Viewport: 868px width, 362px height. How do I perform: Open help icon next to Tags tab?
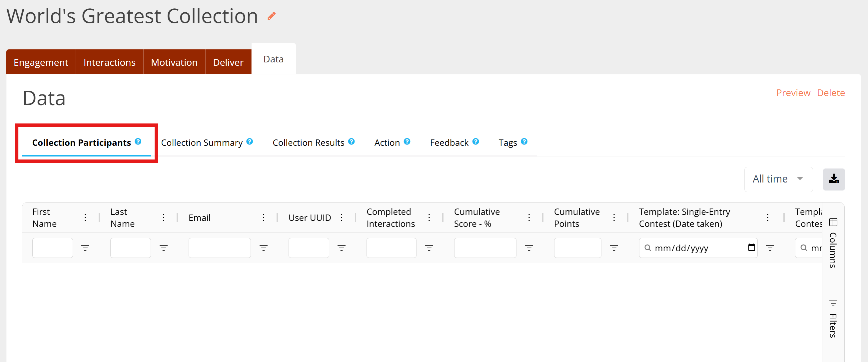click(x=524, y=141)
